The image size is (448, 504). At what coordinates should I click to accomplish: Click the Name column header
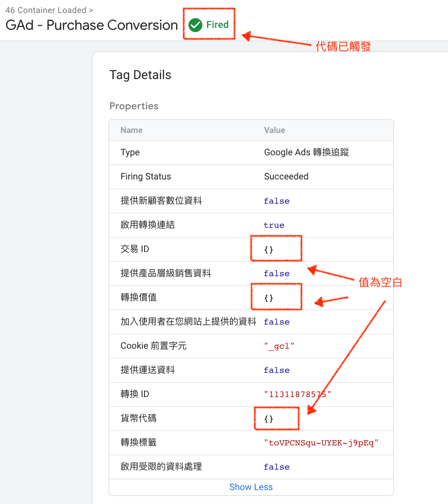(132, 130)
